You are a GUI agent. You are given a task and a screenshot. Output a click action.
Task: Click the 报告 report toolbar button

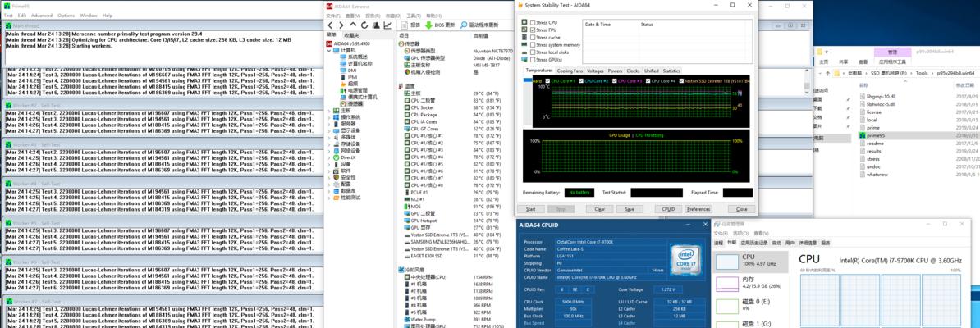click(x=410, y=25)
